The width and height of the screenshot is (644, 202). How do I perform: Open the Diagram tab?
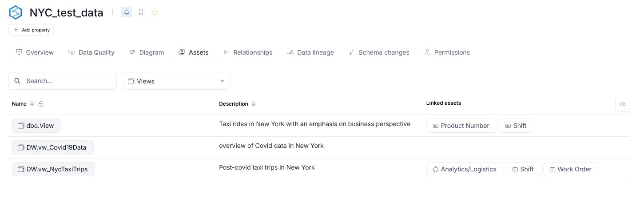point(147,52)
